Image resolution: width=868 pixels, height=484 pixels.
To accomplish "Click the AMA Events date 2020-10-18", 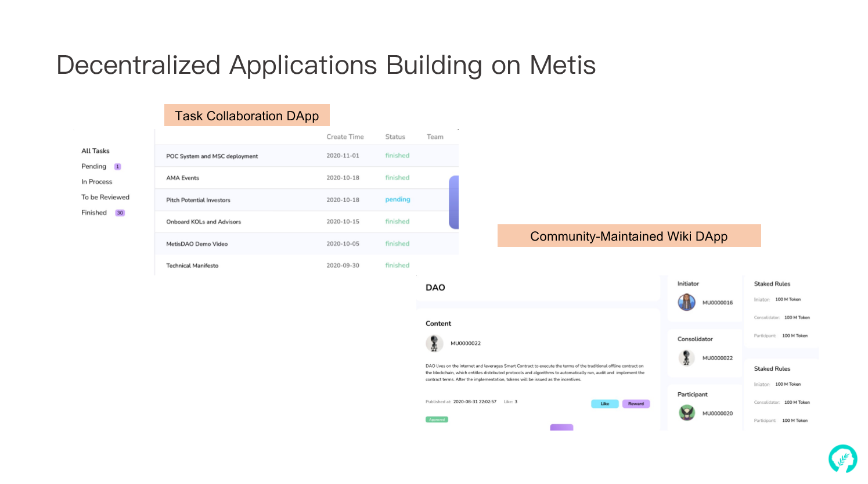I will [343, 178].
